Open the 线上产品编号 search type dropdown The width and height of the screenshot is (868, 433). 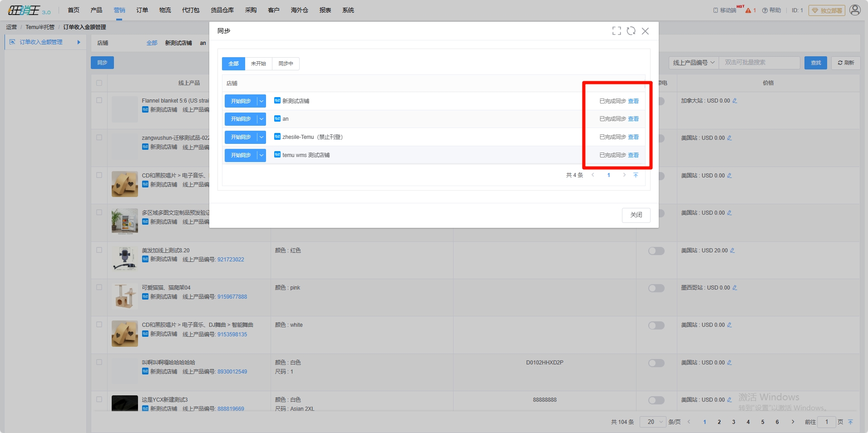694,63
